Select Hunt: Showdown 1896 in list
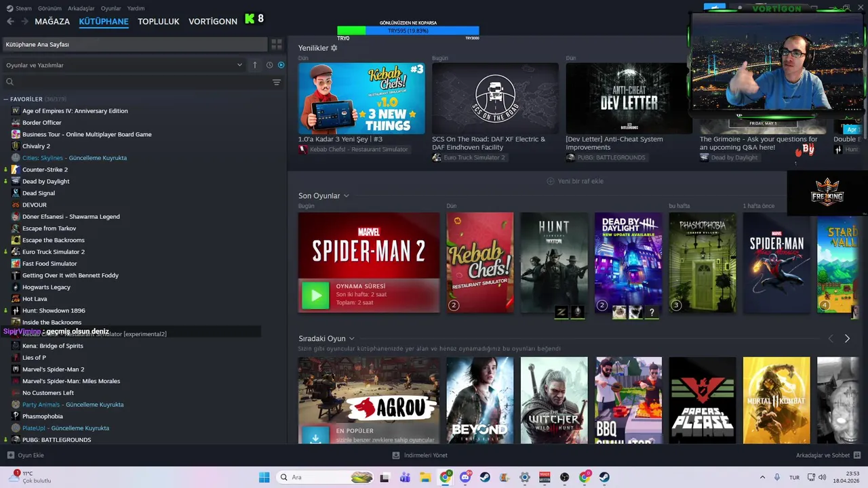This screenshot has width=868, height=488. pos(54,310)
